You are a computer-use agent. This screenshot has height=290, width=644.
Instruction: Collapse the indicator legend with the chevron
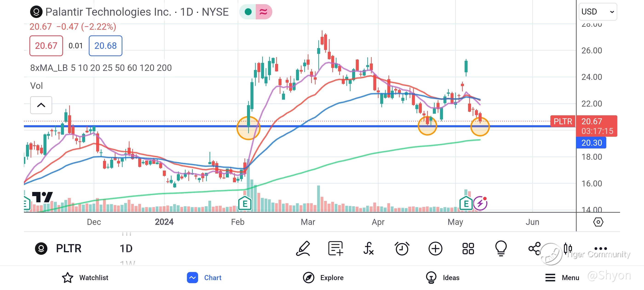pyautogui.click(x=41, y=105)
